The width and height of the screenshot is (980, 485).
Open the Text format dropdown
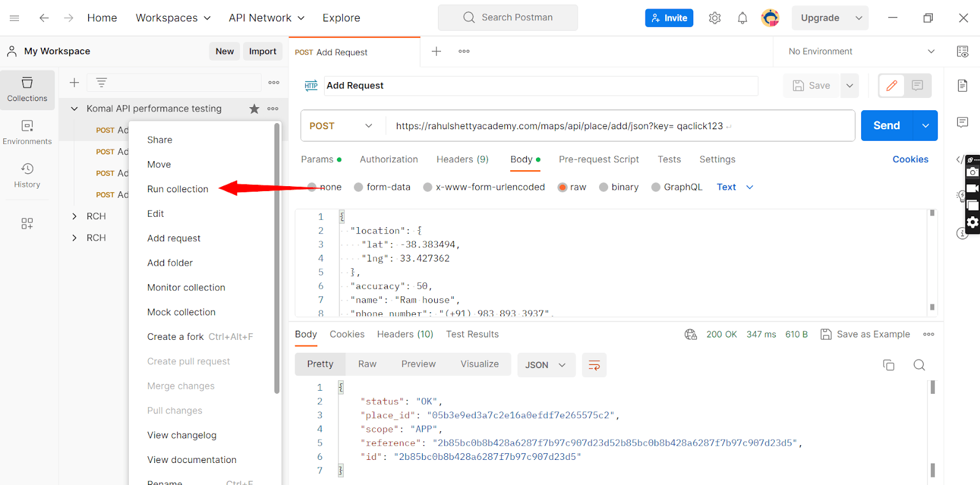735,187
